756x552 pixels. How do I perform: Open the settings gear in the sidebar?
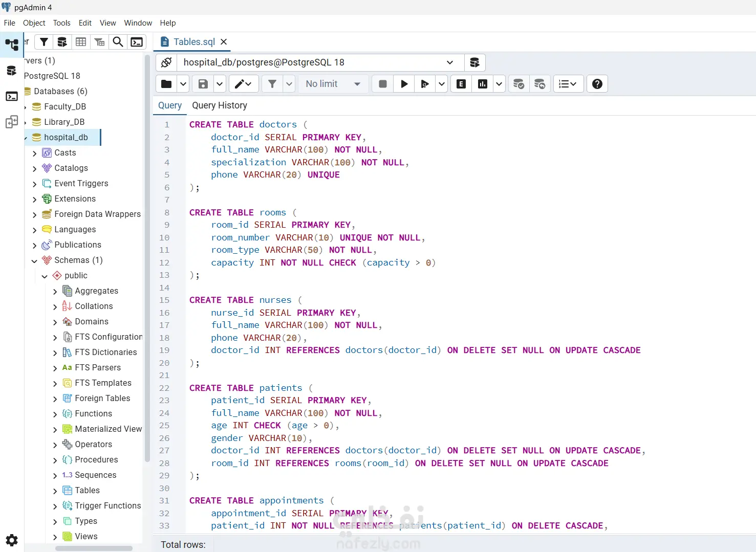12,540
